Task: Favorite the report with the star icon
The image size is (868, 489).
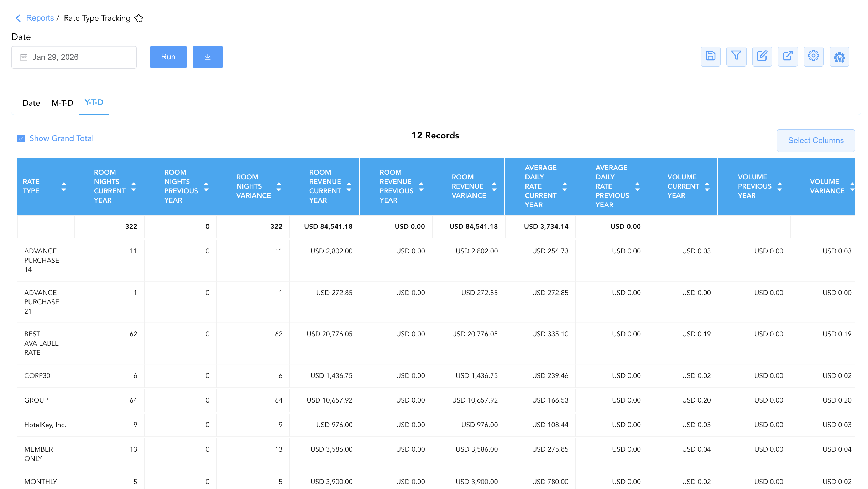Action: point(139,18)
